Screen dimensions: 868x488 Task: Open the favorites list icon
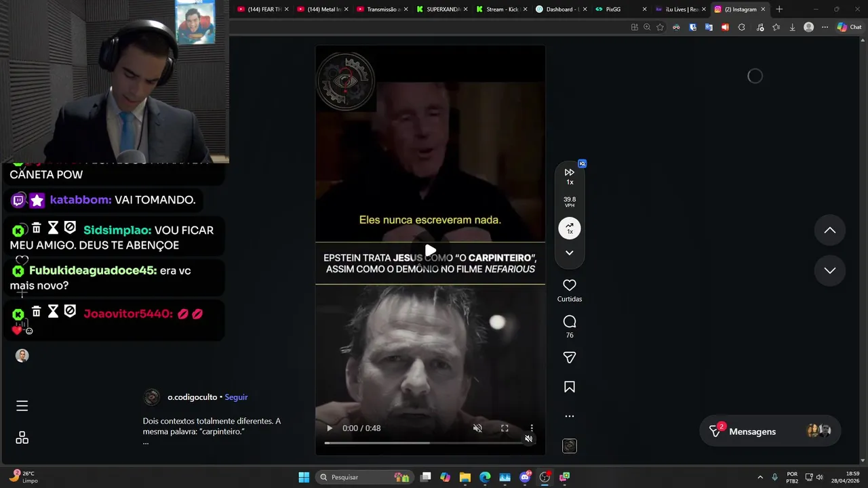tap(776, 27)
